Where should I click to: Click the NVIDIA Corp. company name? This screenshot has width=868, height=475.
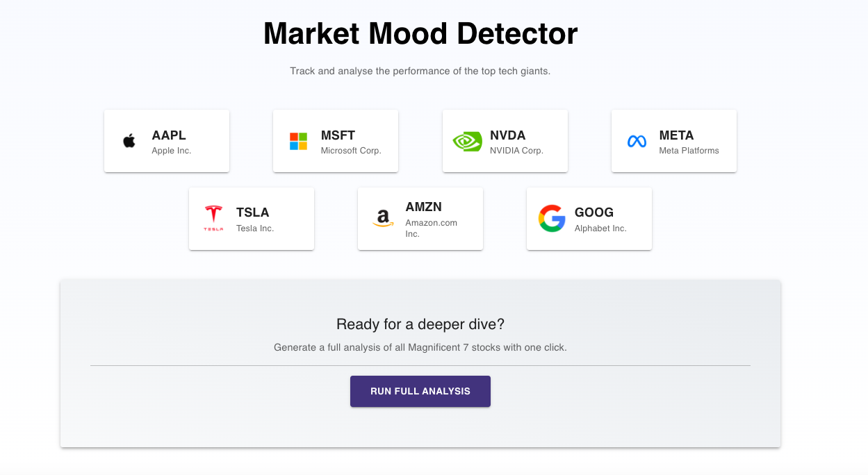pos(516,151)
